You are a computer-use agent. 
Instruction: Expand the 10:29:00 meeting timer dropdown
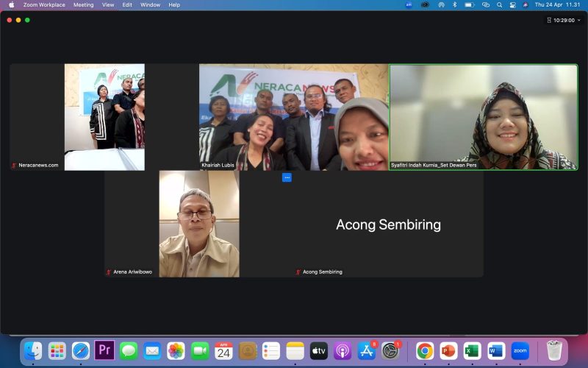[563, 20]
